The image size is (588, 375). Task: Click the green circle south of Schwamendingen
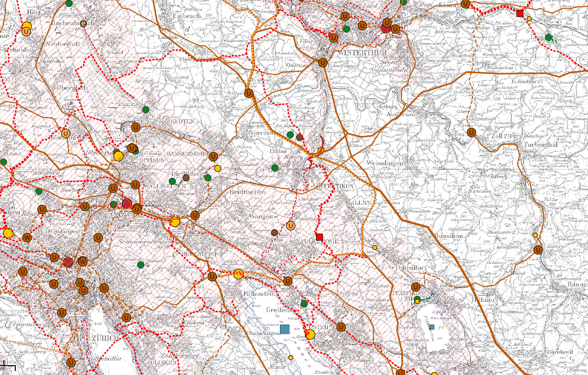coord(141,264)
